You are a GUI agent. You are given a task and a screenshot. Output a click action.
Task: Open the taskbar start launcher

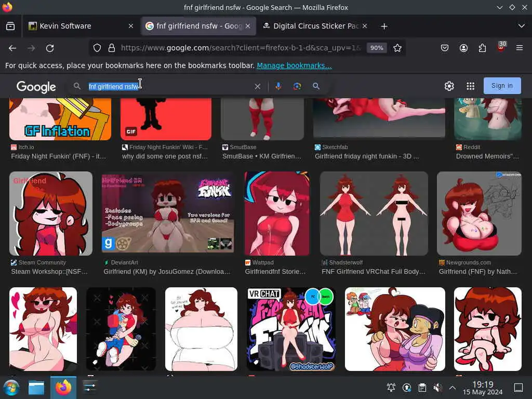pos(11,388)
